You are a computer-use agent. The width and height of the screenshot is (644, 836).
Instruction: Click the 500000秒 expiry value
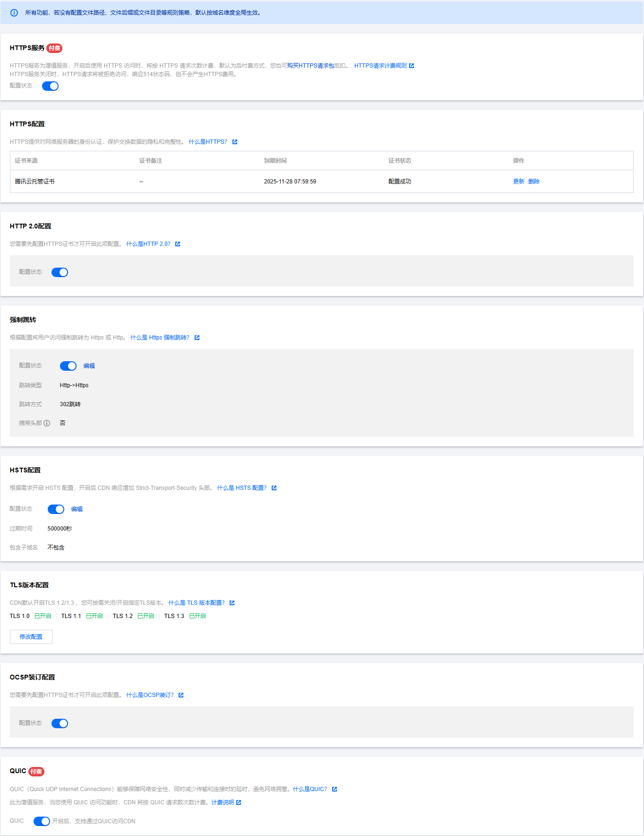pos(60,529)
